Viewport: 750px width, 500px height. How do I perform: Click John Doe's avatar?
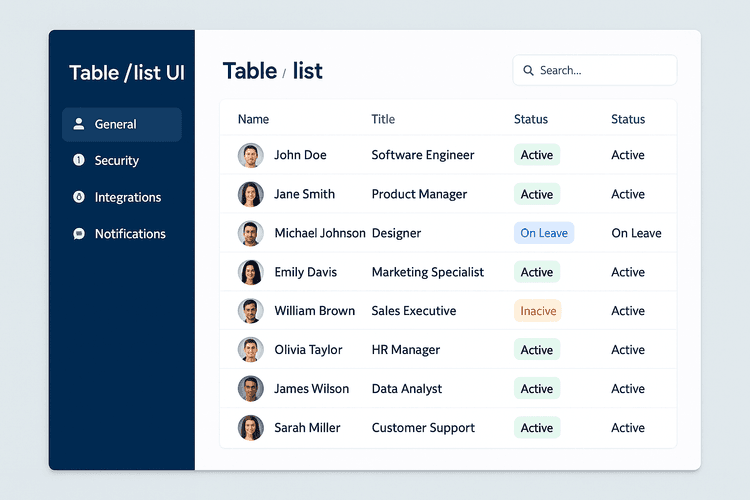[250, 155]
